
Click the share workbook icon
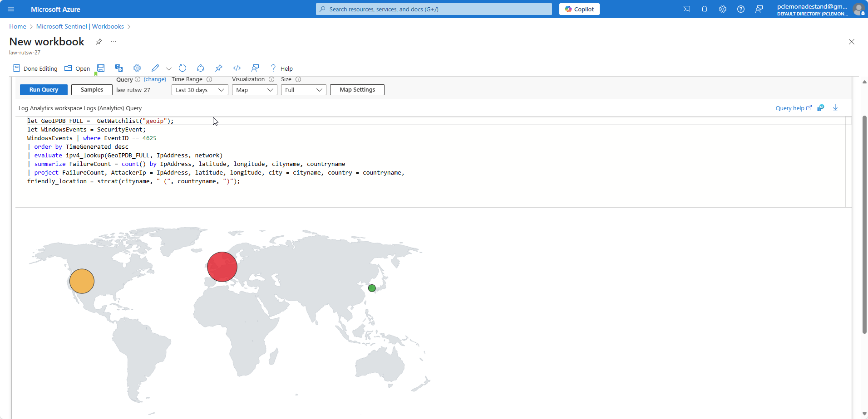(201, 68)
